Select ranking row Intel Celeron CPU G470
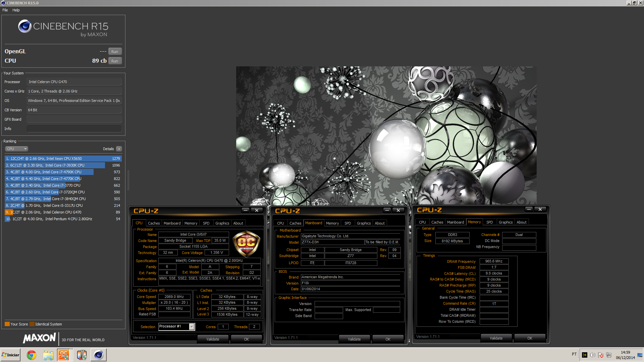 63,212
